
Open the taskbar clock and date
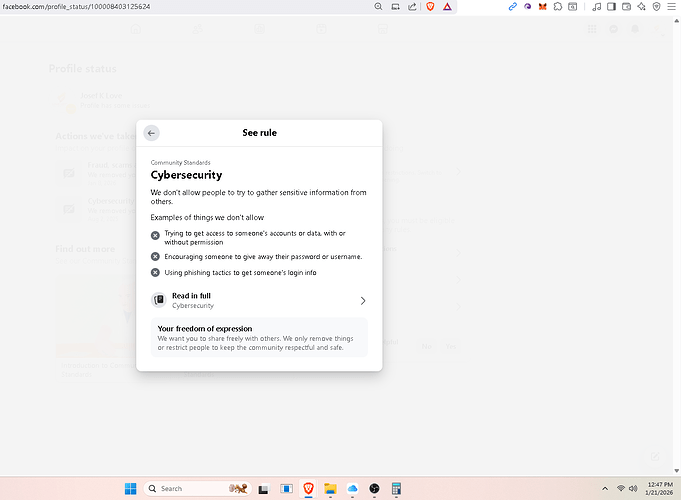660,488
